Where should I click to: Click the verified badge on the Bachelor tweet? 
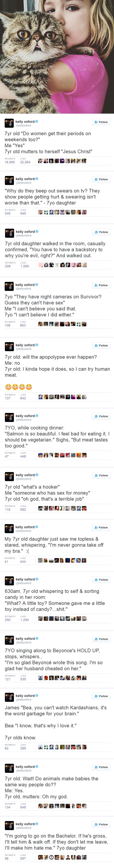pyautogui.click(x=37, y=824)
